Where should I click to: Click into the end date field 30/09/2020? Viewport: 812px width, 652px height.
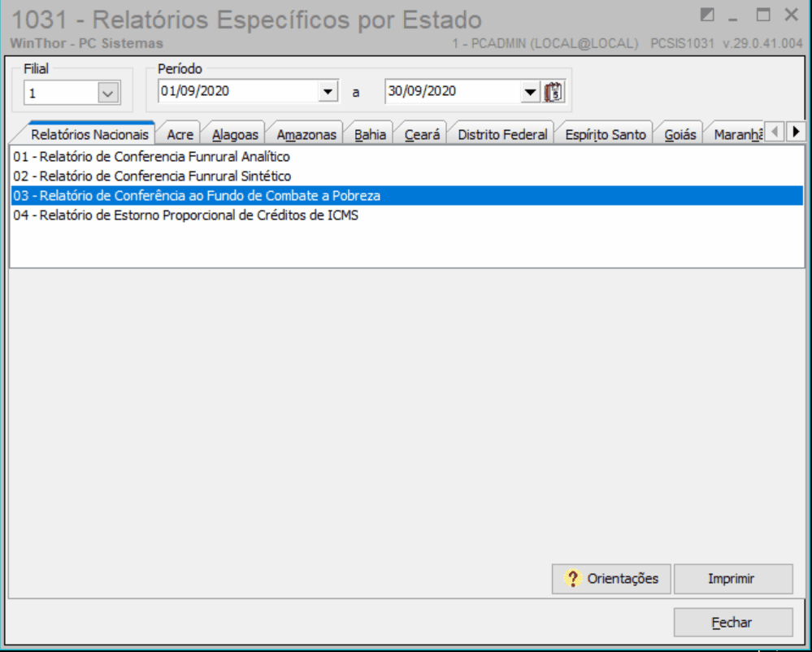(453, 92)
